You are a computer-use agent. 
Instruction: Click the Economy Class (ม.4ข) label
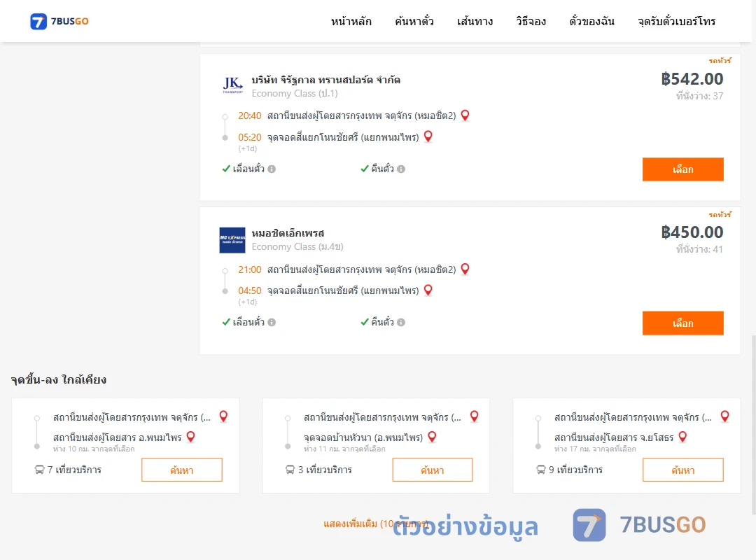(x=297, y=247)
